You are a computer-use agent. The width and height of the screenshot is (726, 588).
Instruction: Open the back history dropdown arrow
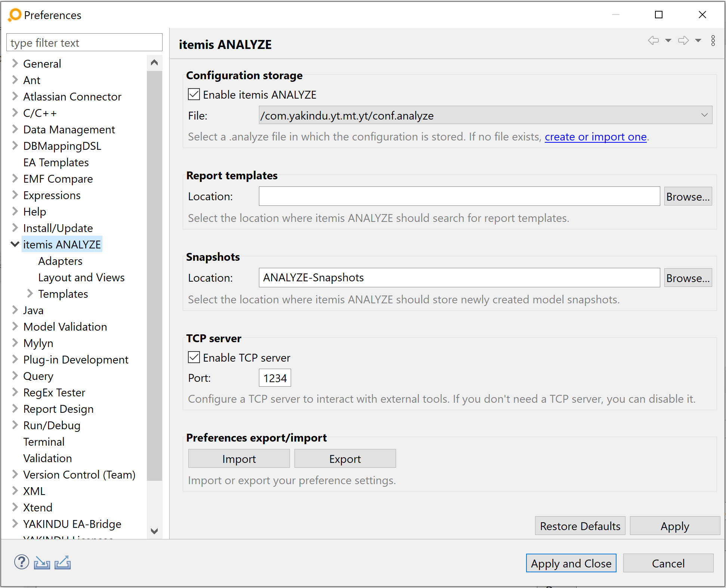coord(668,40)
